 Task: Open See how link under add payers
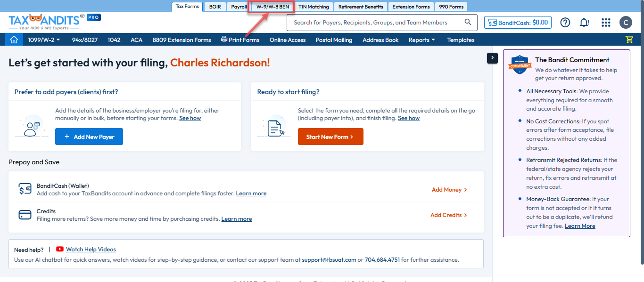190,118
